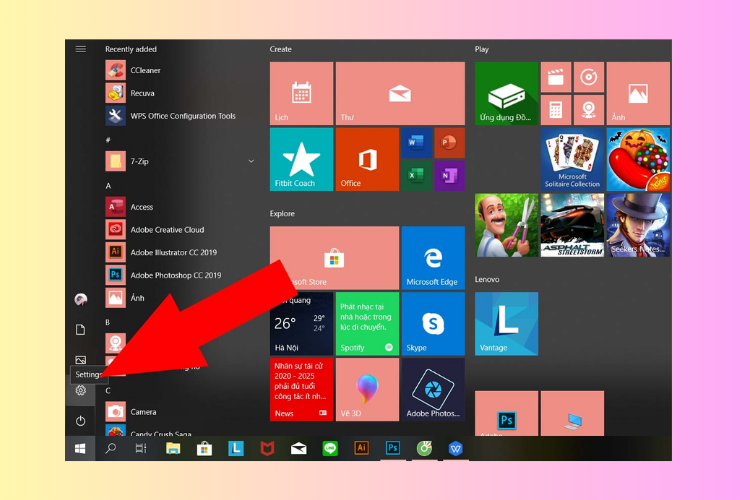Click the Create group heading
This screenshot has height=500, width=750.
click(x=280, y=49)
